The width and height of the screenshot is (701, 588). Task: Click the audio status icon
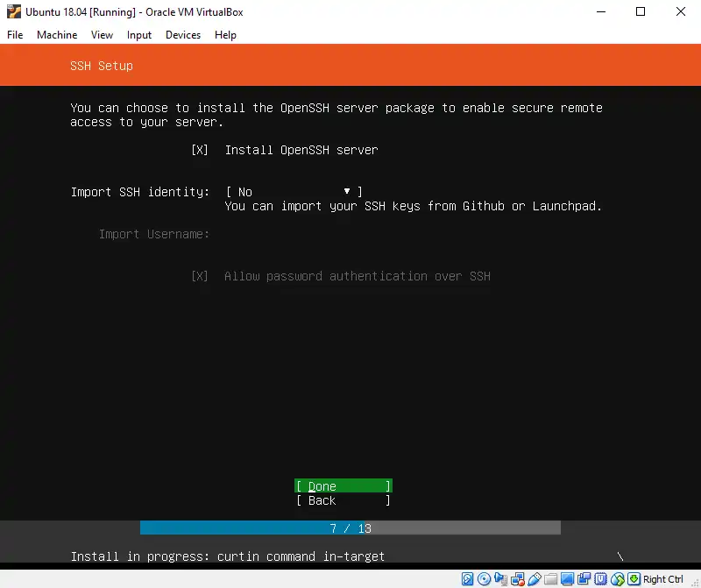[x=500, y=579]
